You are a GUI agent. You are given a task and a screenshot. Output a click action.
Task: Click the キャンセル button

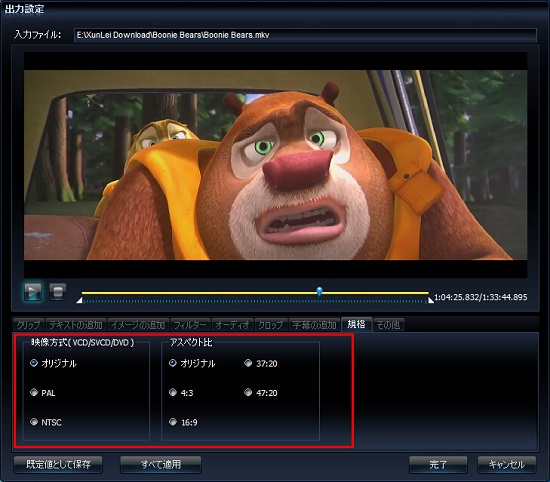[507, 464]
